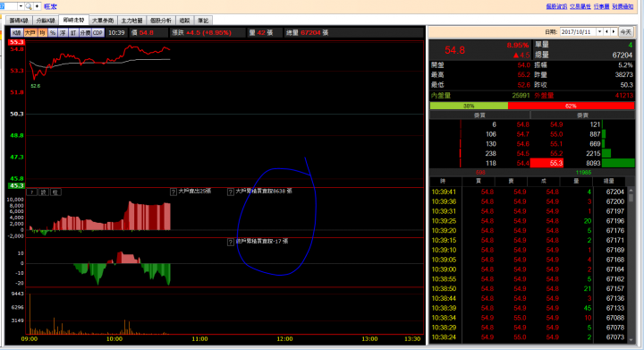Click the highlighted 55.3 ask price cell

click(x=547, y=163)
